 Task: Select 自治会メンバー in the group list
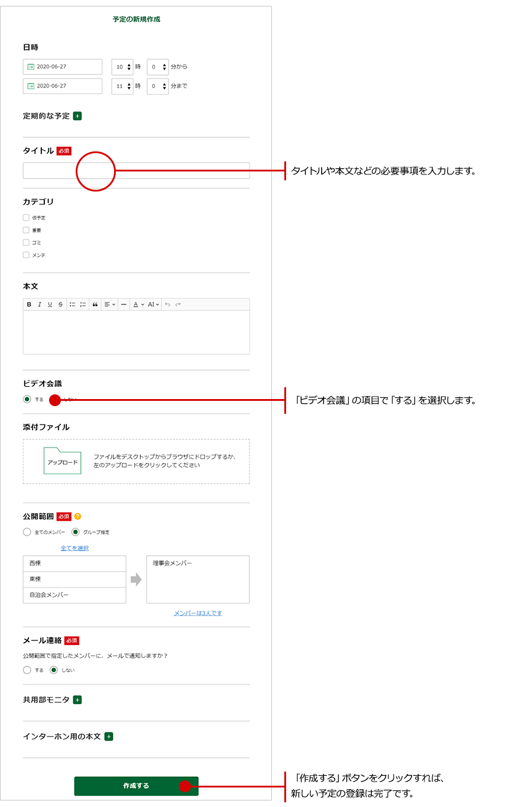[x=74, y=595]
